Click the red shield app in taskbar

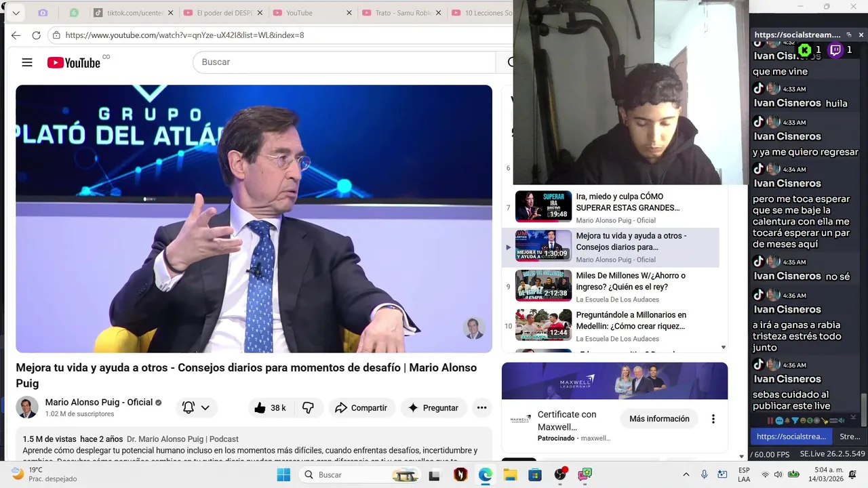[460, 474]
